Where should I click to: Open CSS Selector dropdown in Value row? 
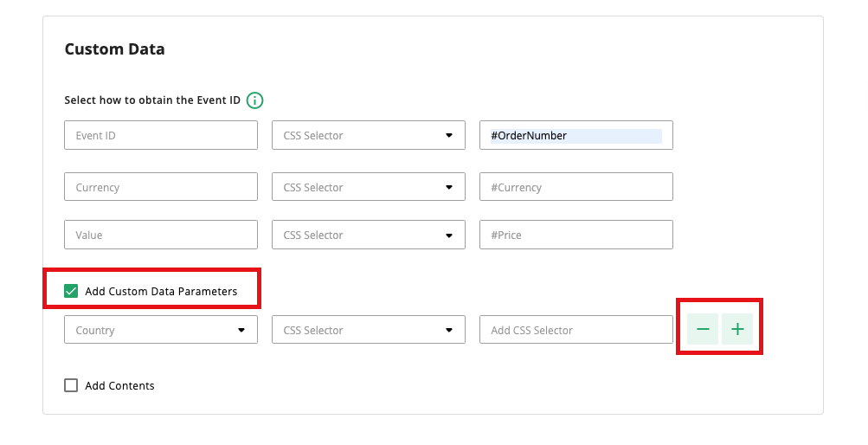[x=369, y=235]
